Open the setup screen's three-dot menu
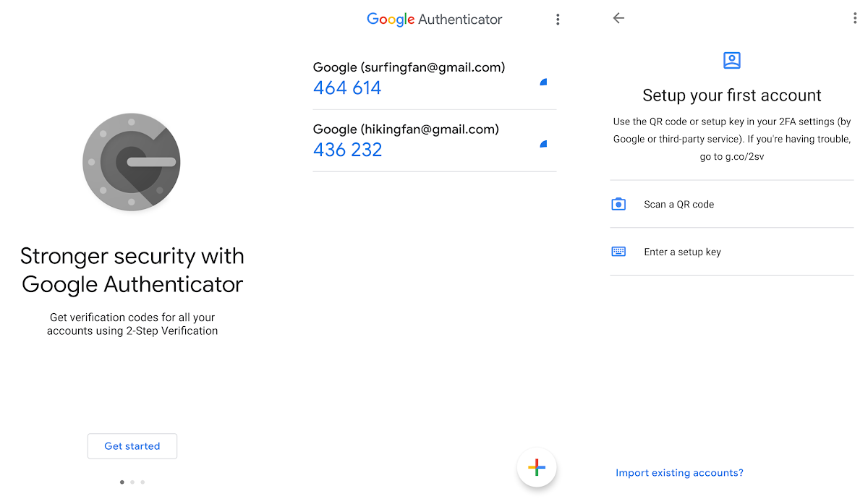Viewport: 868px width, 499px height. tap(855, 18)
